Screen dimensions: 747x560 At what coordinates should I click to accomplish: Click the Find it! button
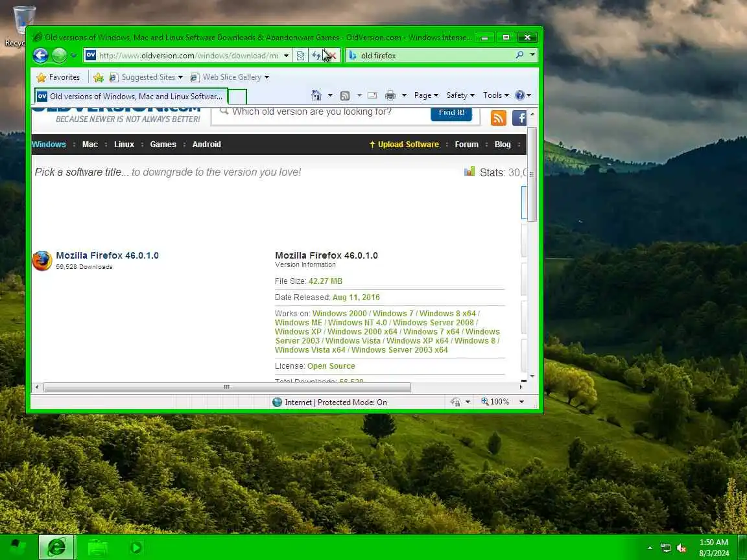451,113
